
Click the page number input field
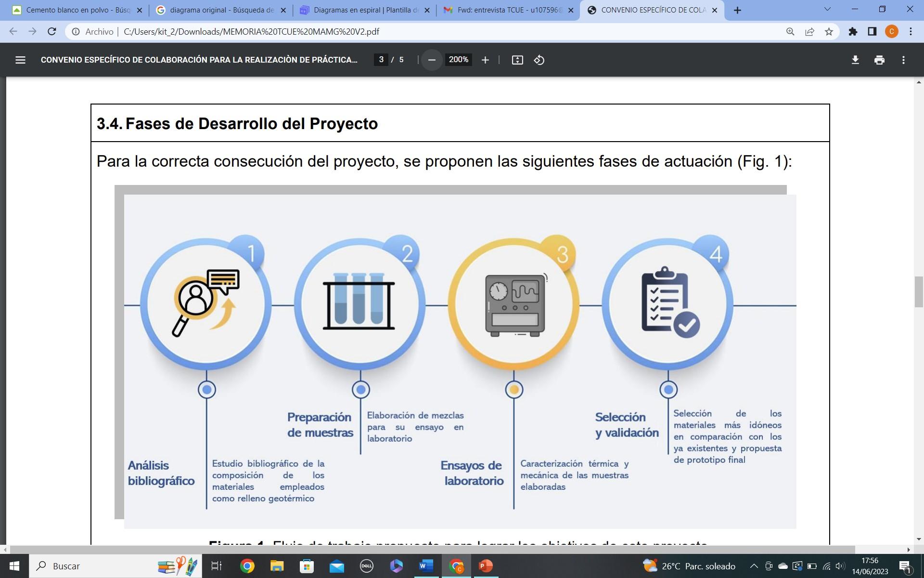click(x=381, y=60)
